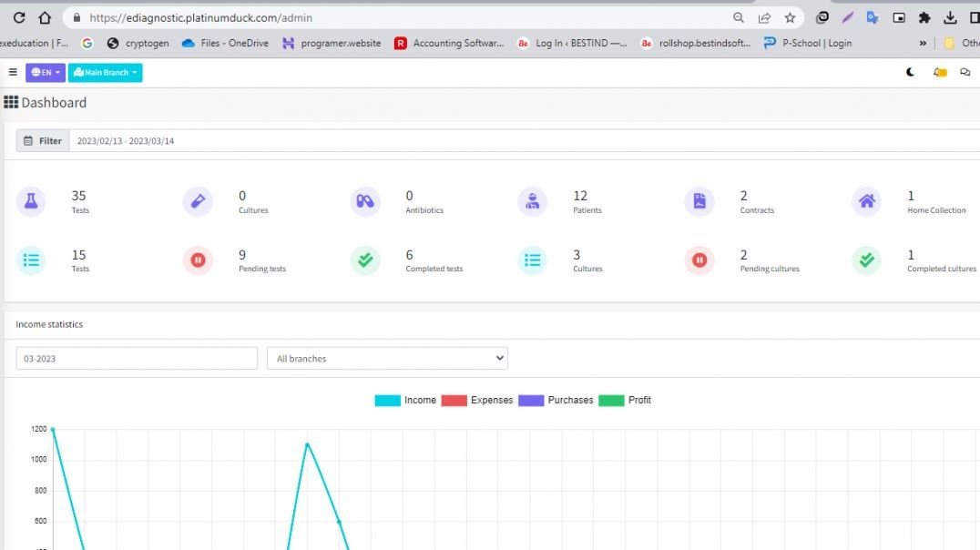Open the sidebar with the hamburger menu

(x=13, y=72)
